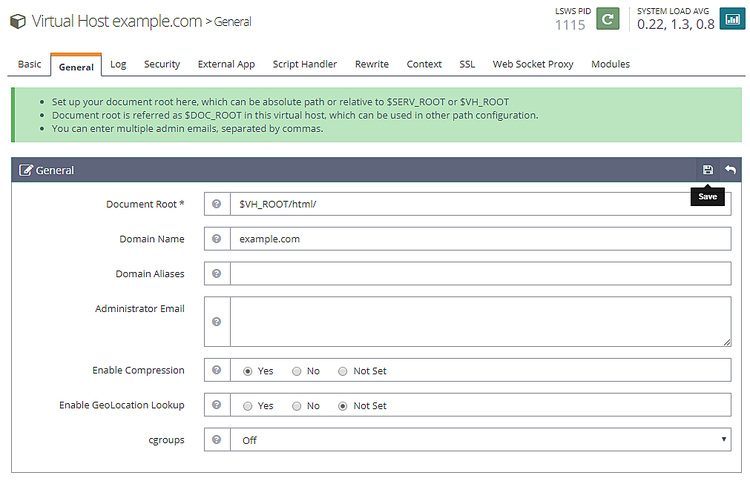Open the Web Socket Proxy tab
The width and height of the screenshot is (750, 481).
pyautogui.click(x=533, y=64)
